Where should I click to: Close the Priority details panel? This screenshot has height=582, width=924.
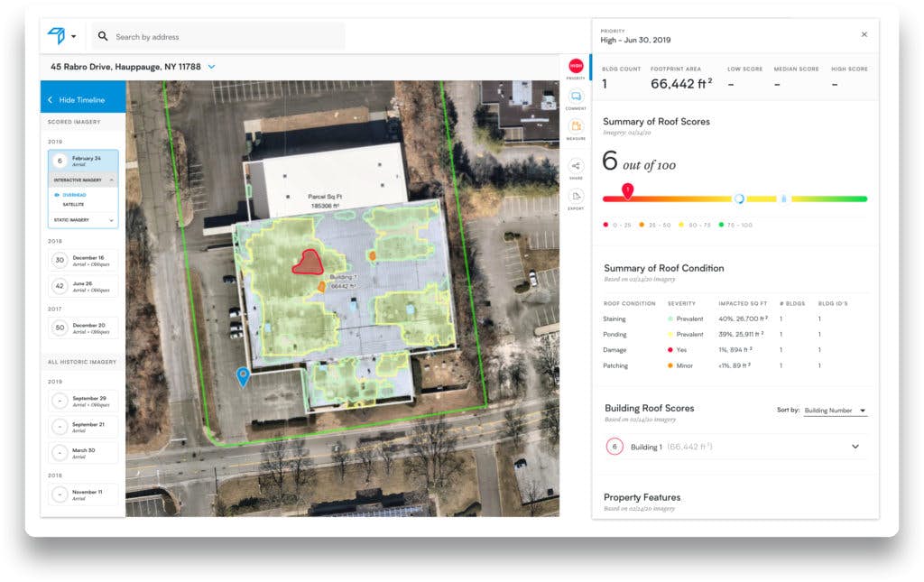(x=864, y=34)
